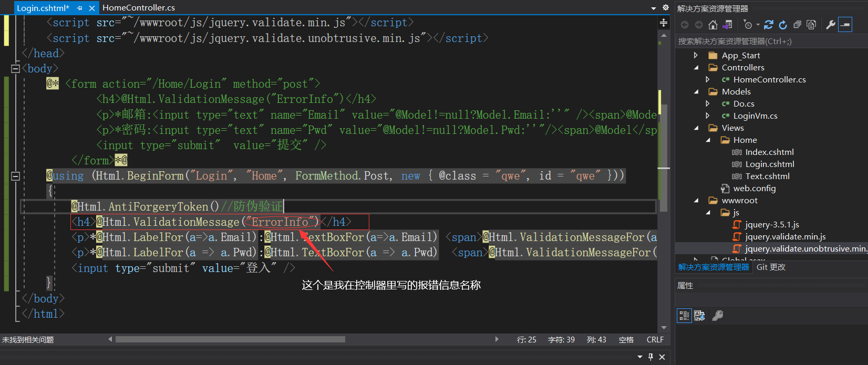The height and width of the screenshot is (365, 868).
Task: Toggle Show All Files icon
Action: click(x=811, y=25)
